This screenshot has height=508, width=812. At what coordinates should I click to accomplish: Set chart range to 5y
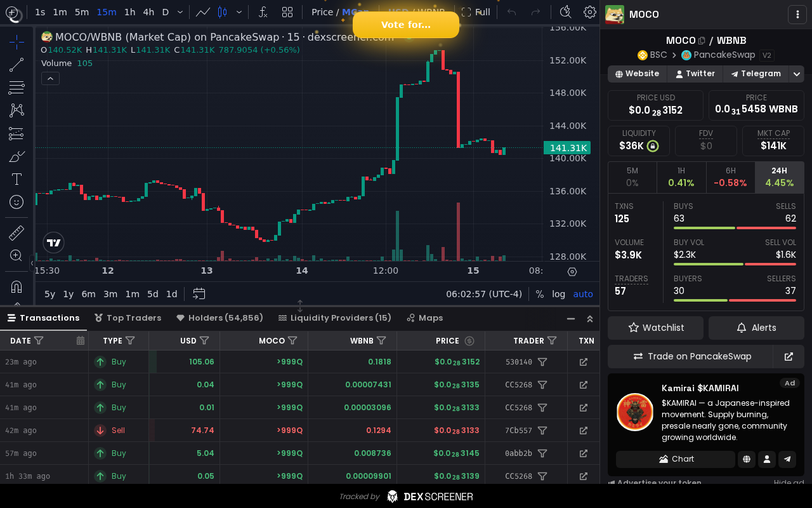click(x=49, y=294)
